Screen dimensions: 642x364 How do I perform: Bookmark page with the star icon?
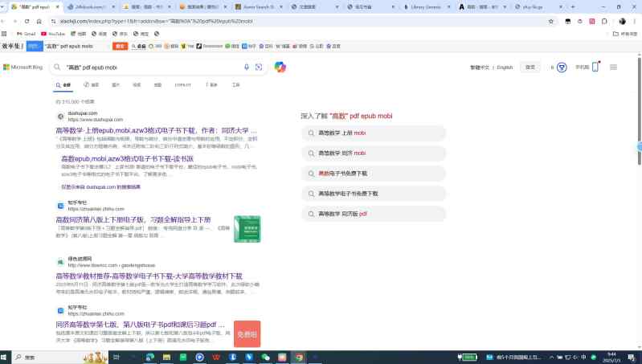coord(551,21)
